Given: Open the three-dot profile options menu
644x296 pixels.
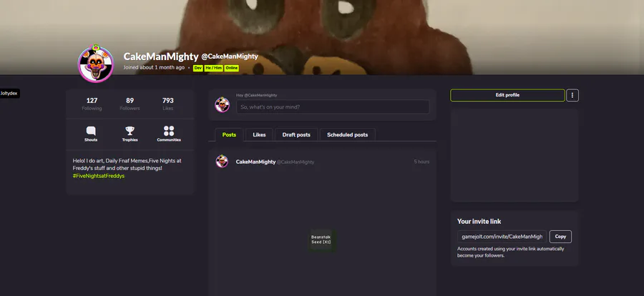Looking at the screenshot, I should click(x=572, y=95).
